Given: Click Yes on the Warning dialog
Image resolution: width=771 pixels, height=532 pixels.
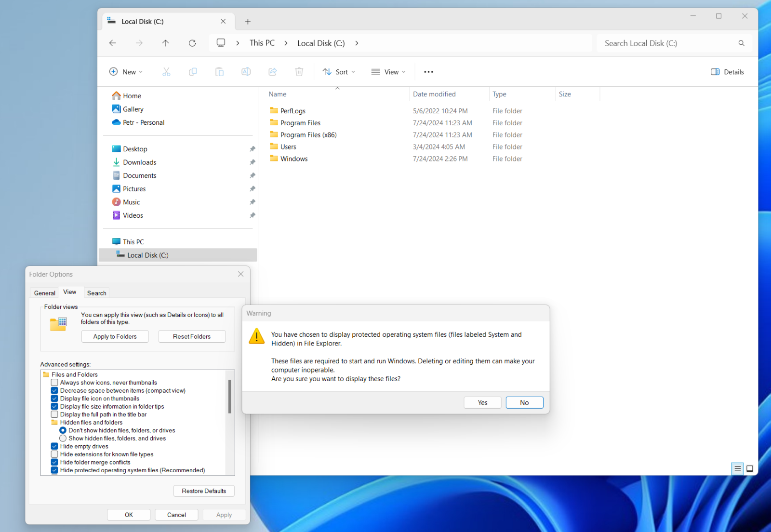Looking at the screenshot, I should point(482,402).
